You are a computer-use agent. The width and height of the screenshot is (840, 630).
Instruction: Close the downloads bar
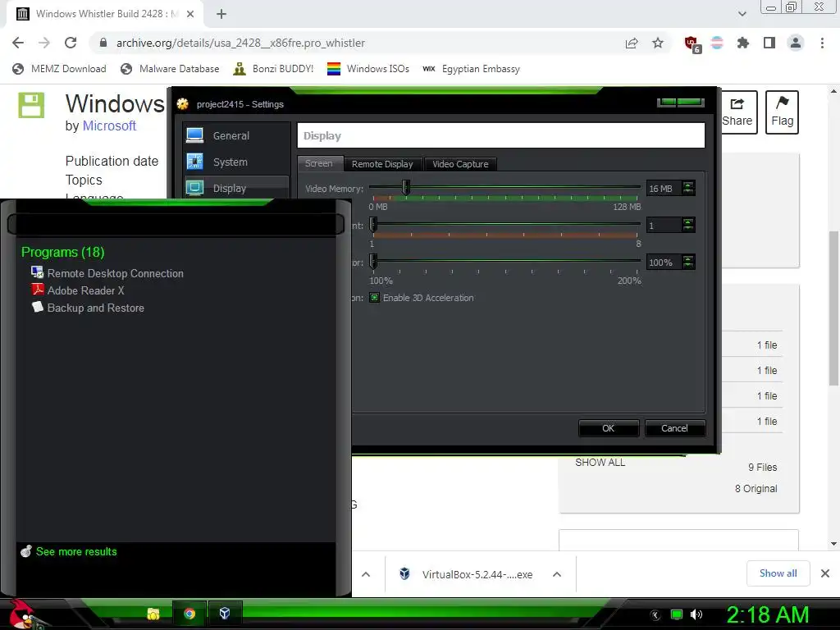[825, 573]
